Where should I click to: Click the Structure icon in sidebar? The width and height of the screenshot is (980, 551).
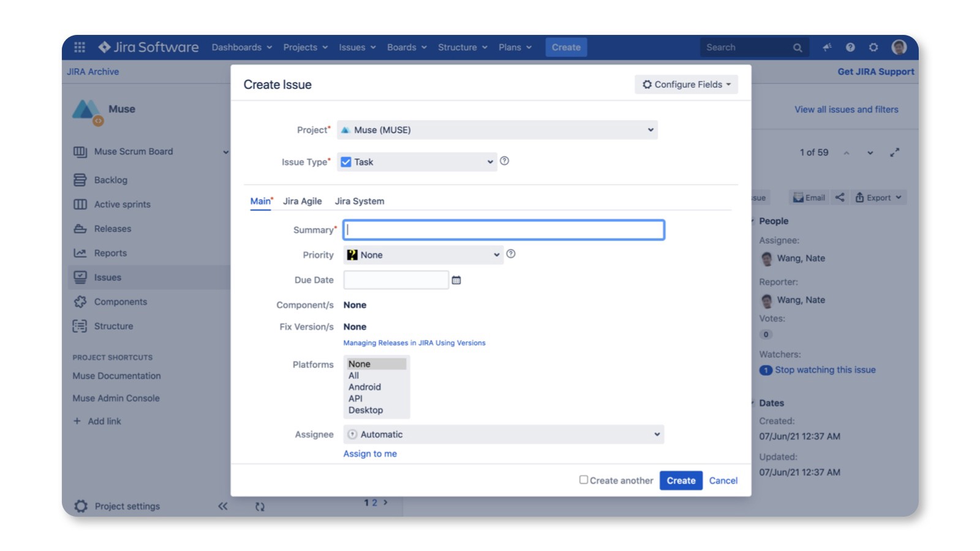coord(80,326)
